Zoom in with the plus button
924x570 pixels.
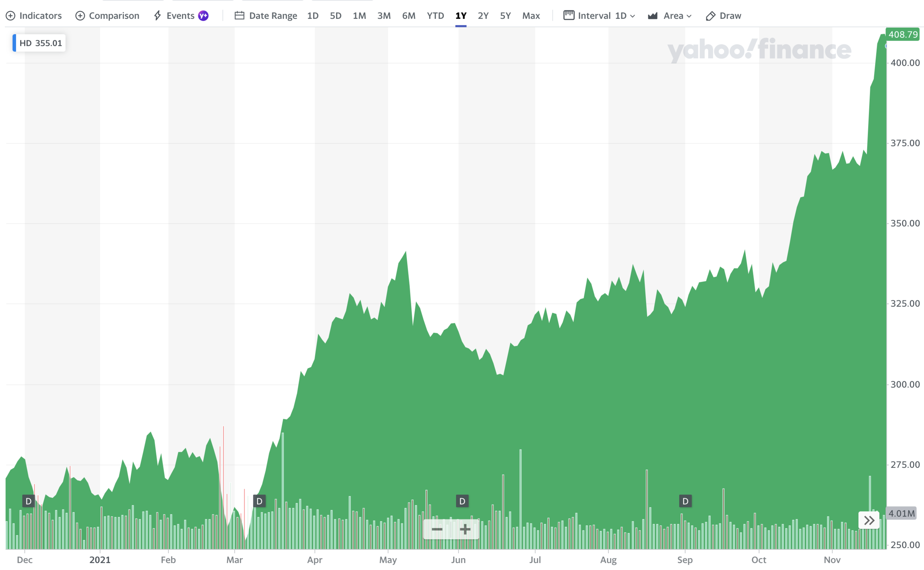click(x=465, y=529)
